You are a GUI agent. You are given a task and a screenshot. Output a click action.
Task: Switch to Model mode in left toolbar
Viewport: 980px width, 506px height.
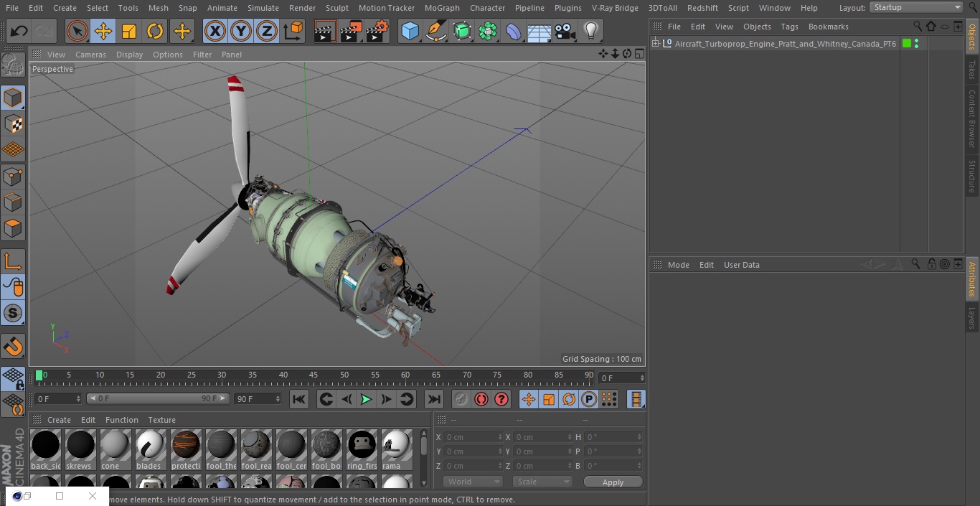[x=13, y=98]
